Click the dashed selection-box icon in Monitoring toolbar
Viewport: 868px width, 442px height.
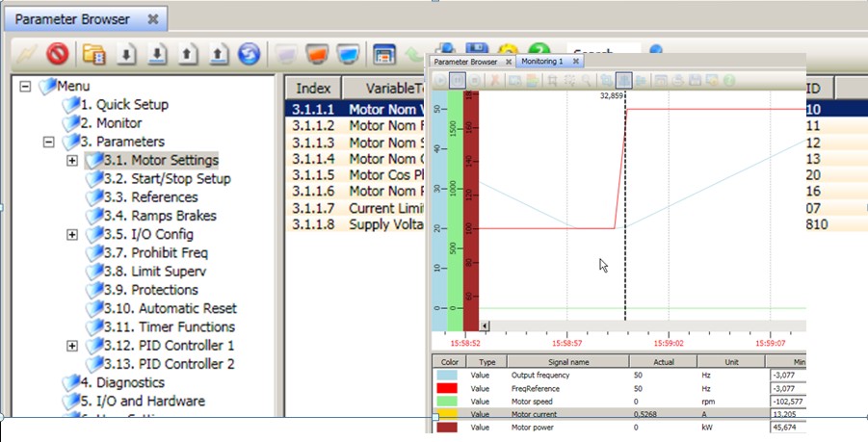[x=569, y=81]
